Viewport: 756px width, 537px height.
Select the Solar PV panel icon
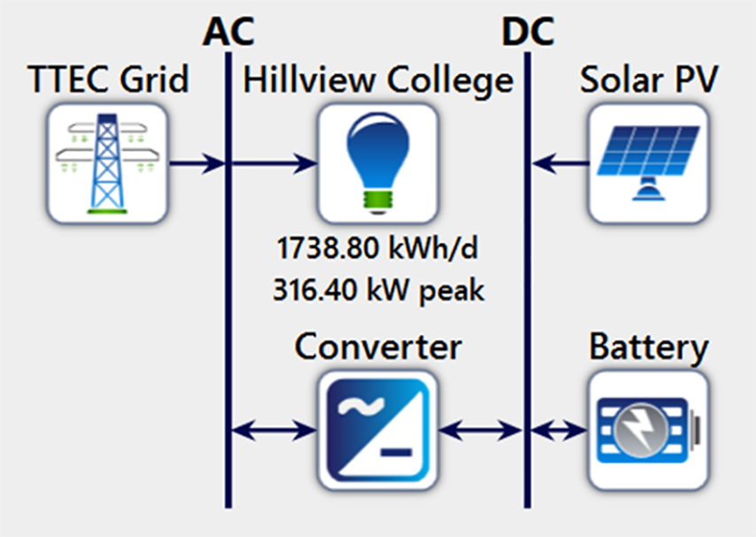coord(649,164)
